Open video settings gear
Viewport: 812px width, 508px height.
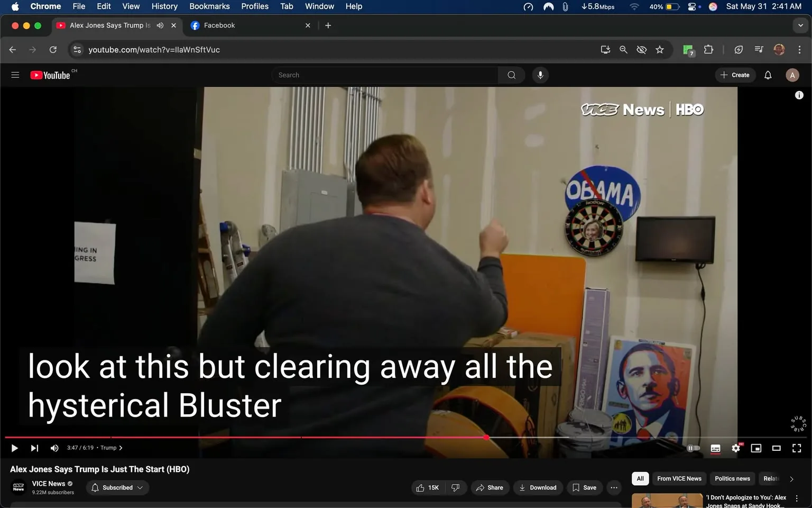736,448
